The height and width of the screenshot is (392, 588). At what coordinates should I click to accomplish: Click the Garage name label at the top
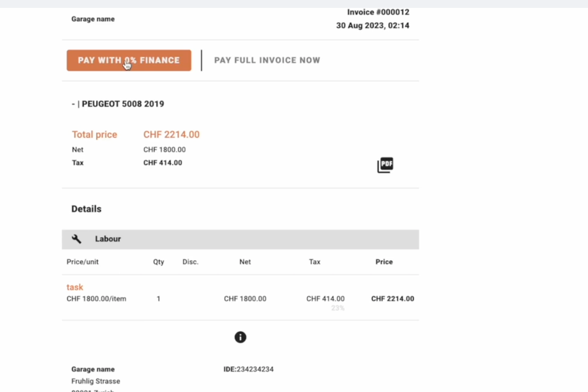click(x=93, y=19)
